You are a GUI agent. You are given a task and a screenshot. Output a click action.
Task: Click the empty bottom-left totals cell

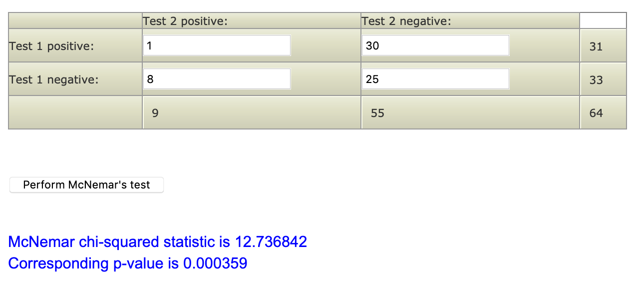(75, 112)
